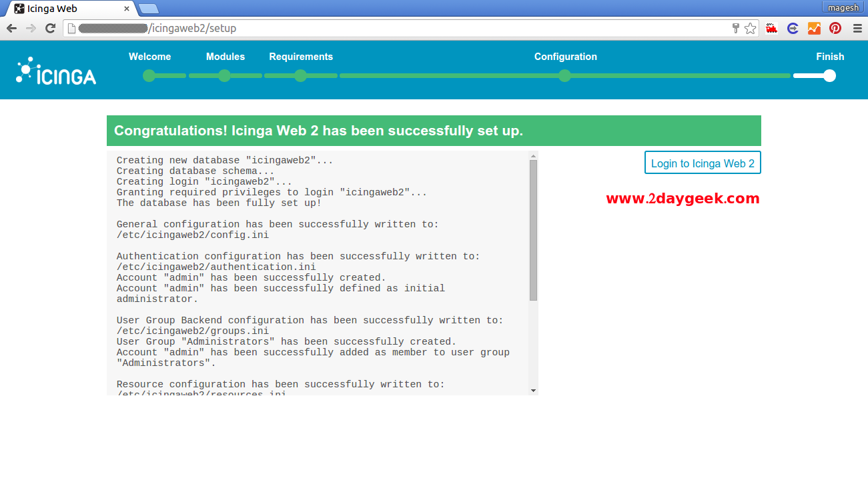Screen dimensions: 868x496
Task: Click the Pinterest extension icon
Action: pos(835,28)
